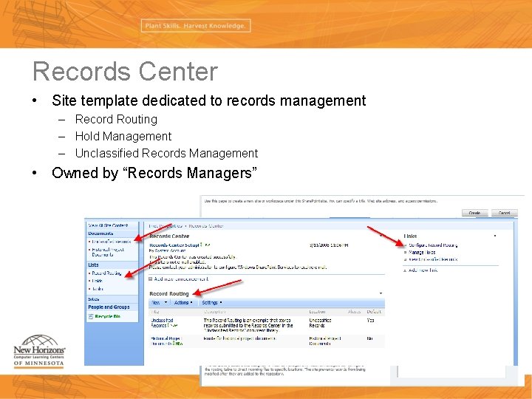This screenshot has width=532, height=399.
Task: Open the Records Center Setup announcement
Action: coord(174,245)
